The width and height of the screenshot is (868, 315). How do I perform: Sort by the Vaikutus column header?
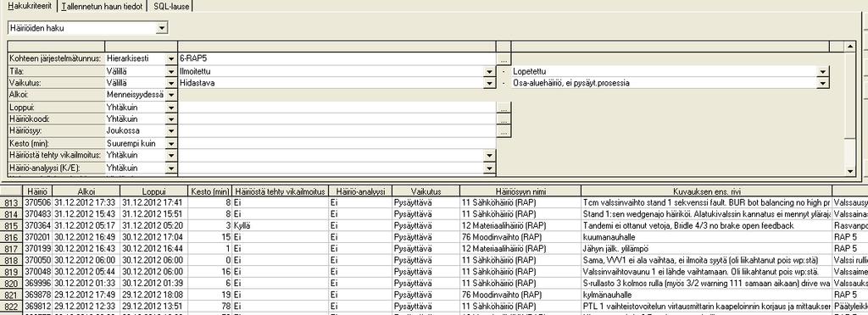(x=426, y=191)
